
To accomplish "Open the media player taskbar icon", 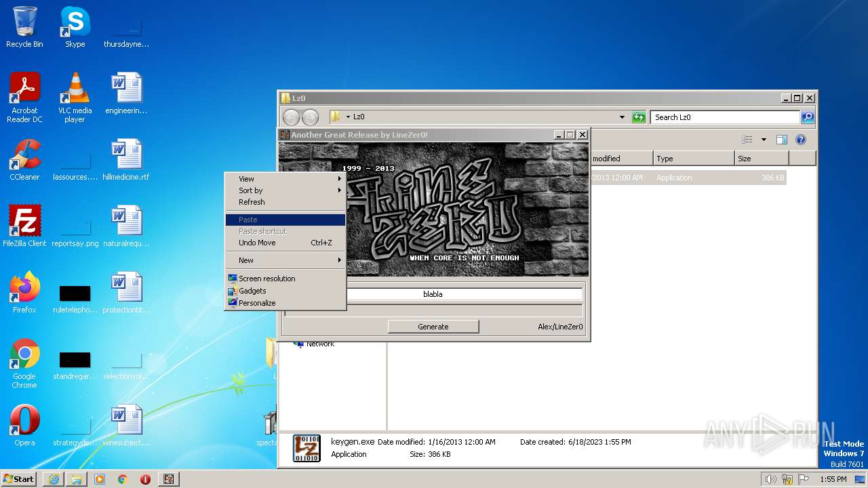I will tap(100, 479).
